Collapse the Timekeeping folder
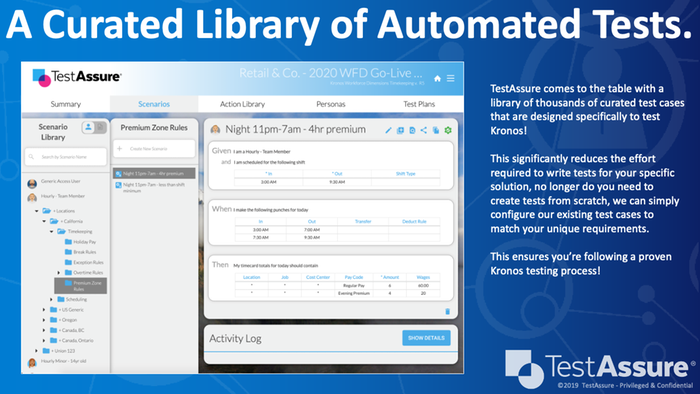The width and height of the screenshot is (700, 394). 51,232
